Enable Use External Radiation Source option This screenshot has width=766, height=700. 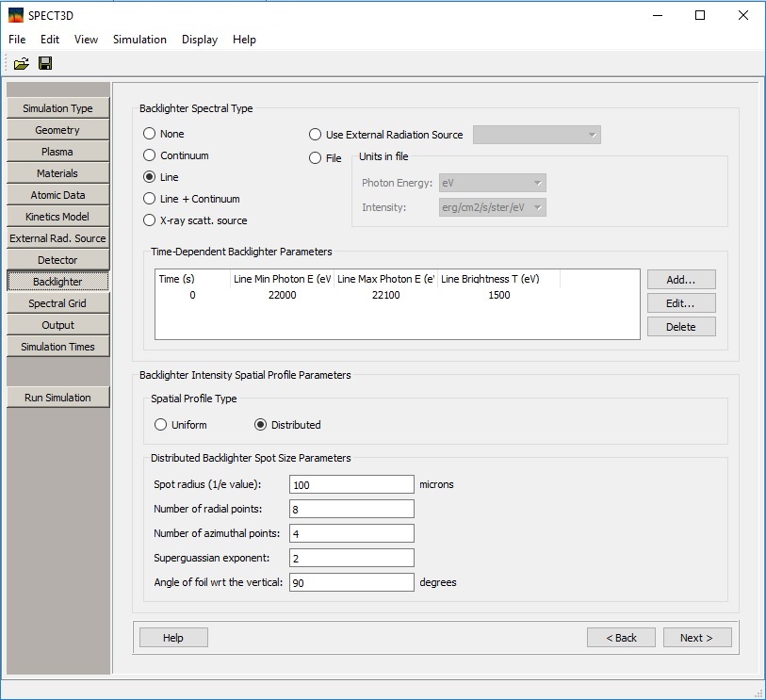(x=317, y=135)
